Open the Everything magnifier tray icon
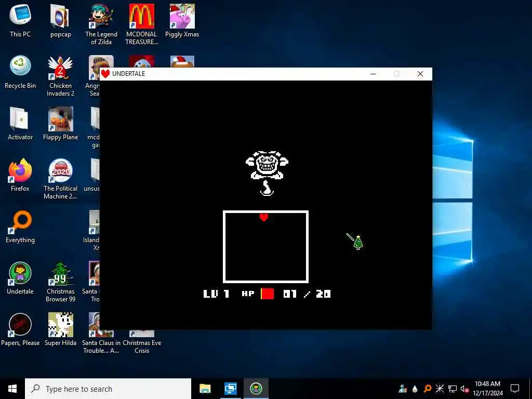The image size is (532, 399). (x=427, y=389)
